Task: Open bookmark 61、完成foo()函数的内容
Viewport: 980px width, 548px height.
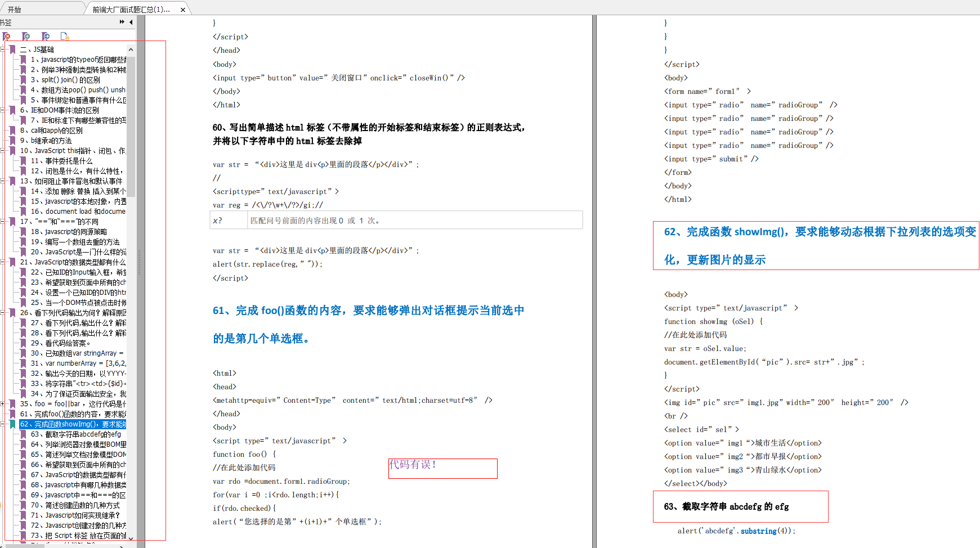Action: (73, 414)
